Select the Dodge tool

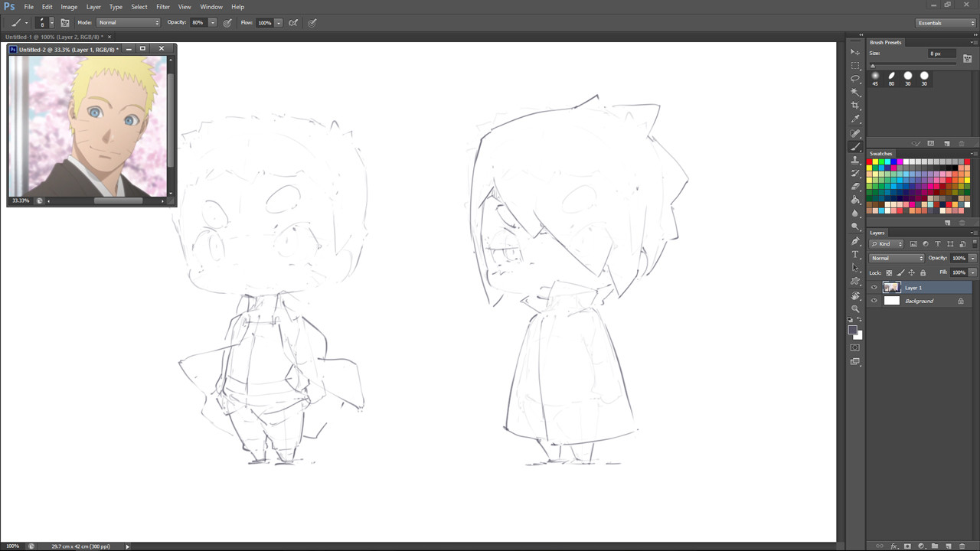(855, 227)
